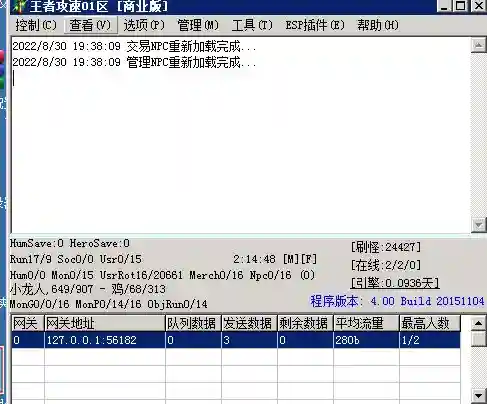
Task: Click the 网关 column header
Action: [x=28, y=323]
